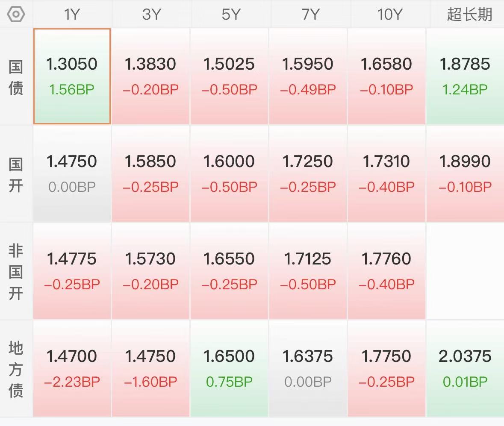Select the 1Y column header
This screenshot has width=504, height=426.
coord(72,14)
